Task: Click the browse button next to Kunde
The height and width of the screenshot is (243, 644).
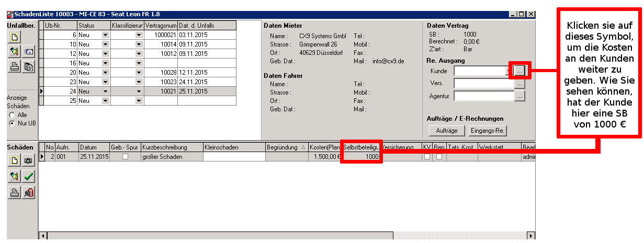Action: click(x=519, y=71)
